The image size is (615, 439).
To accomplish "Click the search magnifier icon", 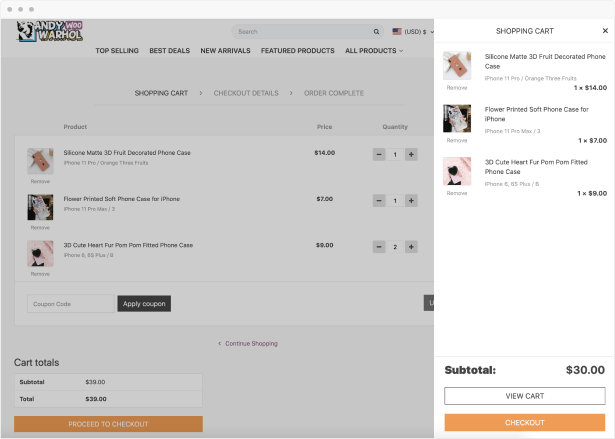I will [x=376, y=32].
